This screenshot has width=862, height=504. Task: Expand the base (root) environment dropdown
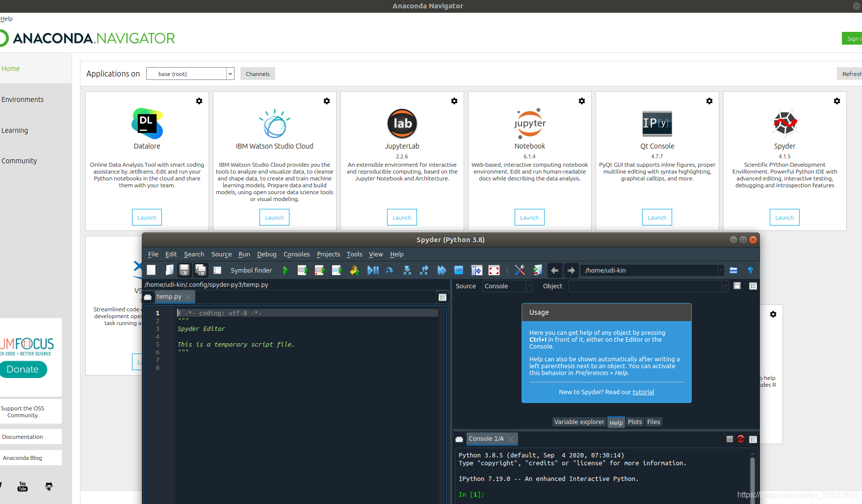[x=230, y=74]
